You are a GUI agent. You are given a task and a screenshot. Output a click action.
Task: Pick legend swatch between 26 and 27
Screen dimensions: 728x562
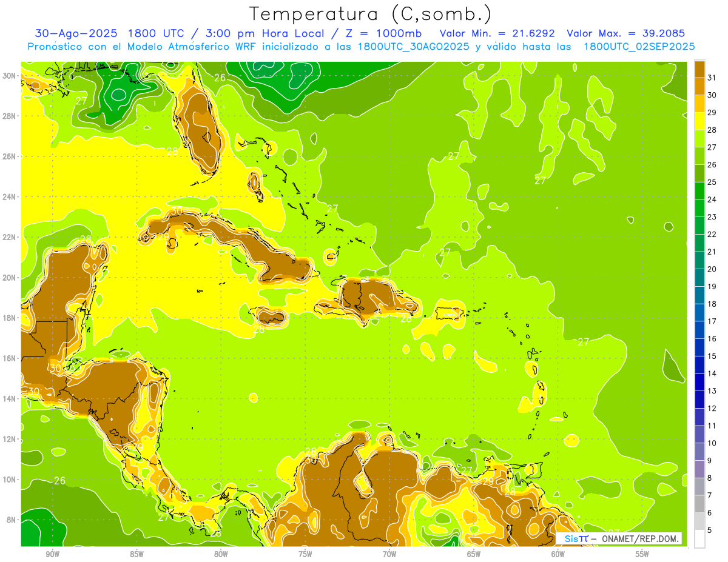[x=699, y=155]
